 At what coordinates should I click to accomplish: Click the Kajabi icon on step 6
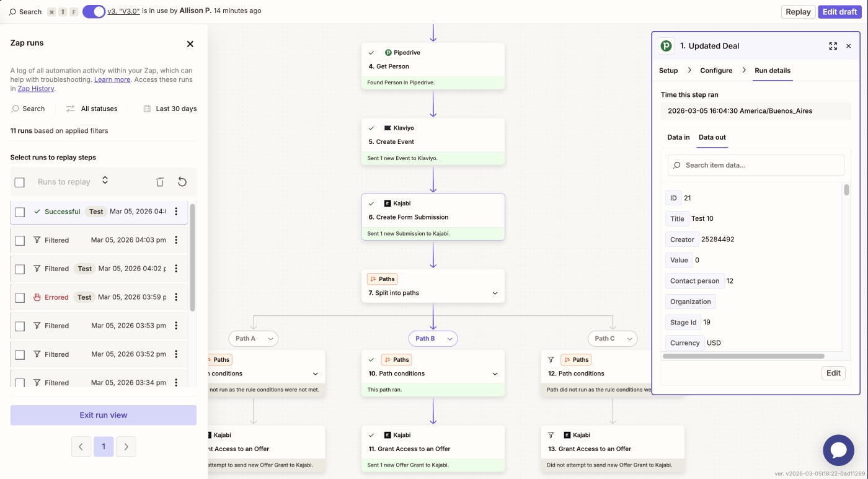(387, 204)
